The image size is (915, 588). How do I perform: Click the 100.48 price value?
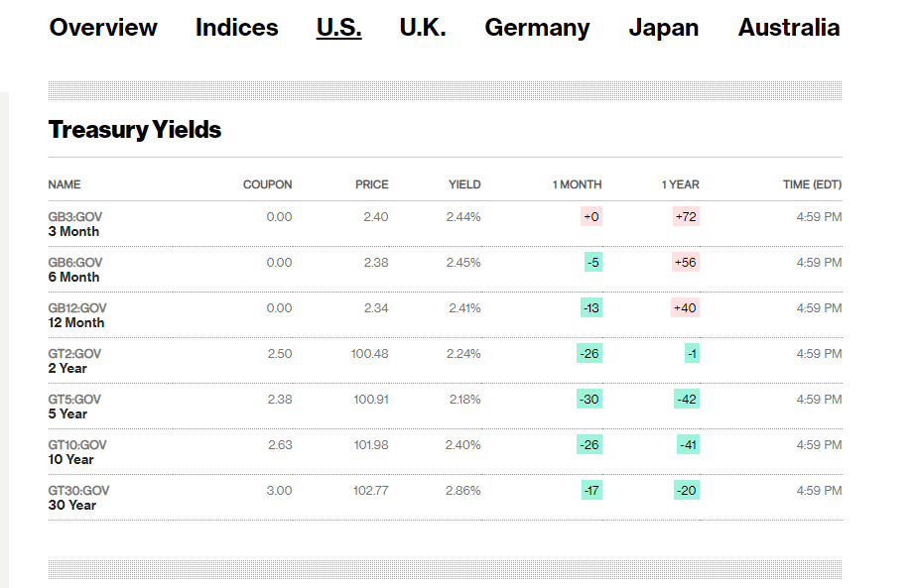[x=370, y=354]
